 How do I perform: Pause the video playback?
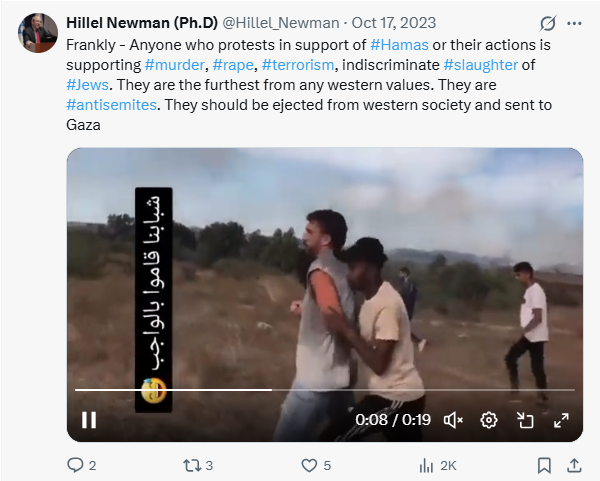tap(89, 420)
